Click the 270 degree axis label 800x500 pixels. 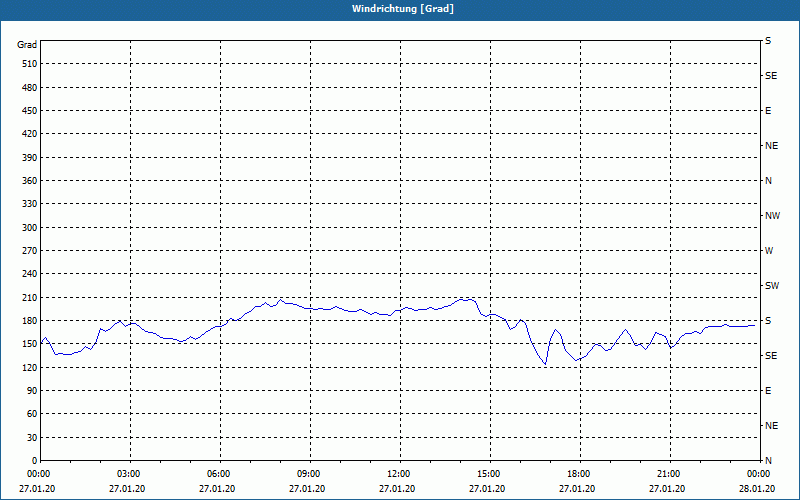coord(30,251)
